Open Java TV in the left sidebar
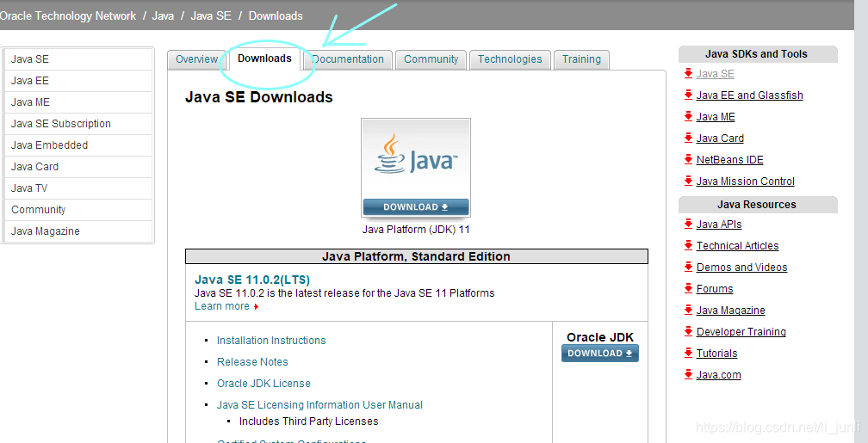Viewport: 868px width, 443px height. click(x=78, y=188)
